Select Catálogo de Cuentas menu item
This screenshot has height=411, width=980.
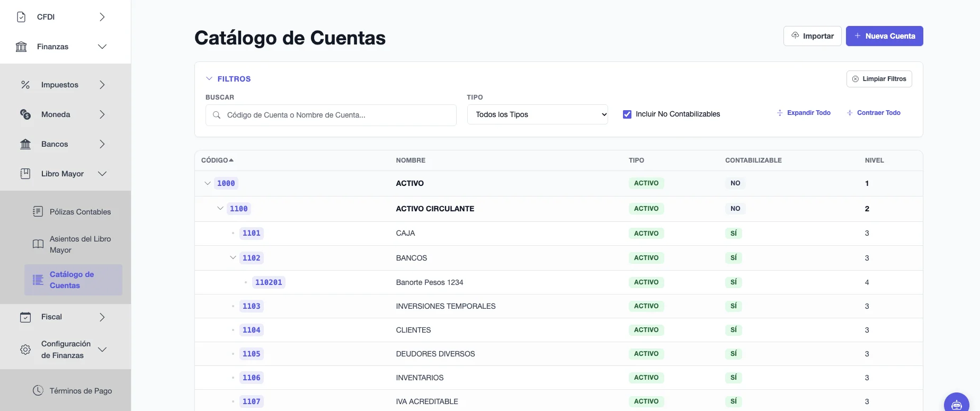click(x=73, y=280)
